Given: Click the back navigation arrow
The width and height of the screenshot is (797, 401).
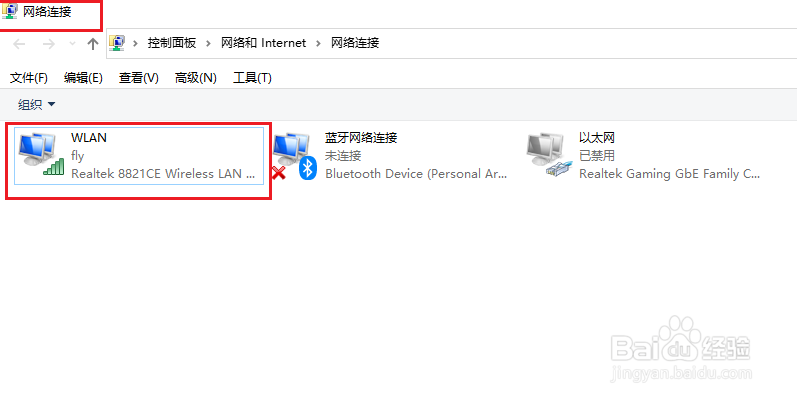Looking at the screenshot, I should (19, 44).
